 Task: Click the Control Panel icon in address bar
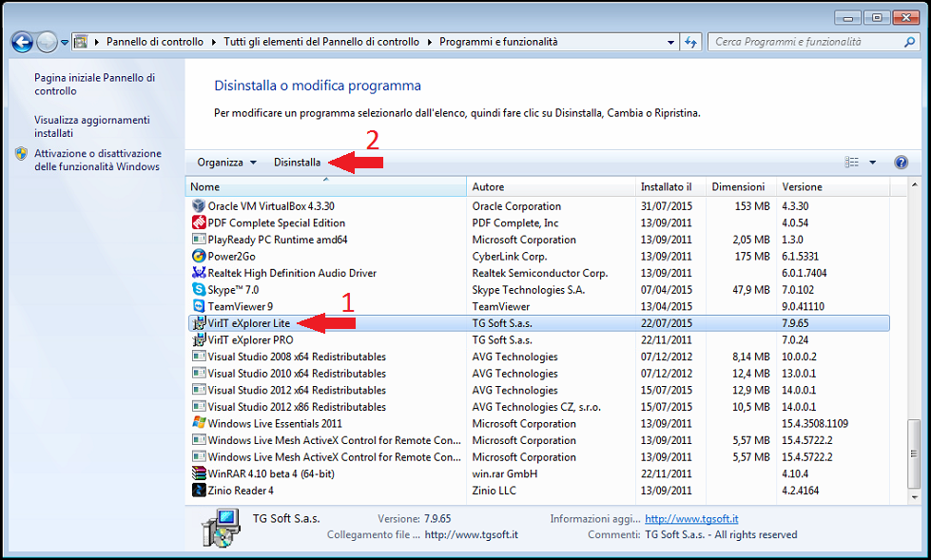point(80,42)
